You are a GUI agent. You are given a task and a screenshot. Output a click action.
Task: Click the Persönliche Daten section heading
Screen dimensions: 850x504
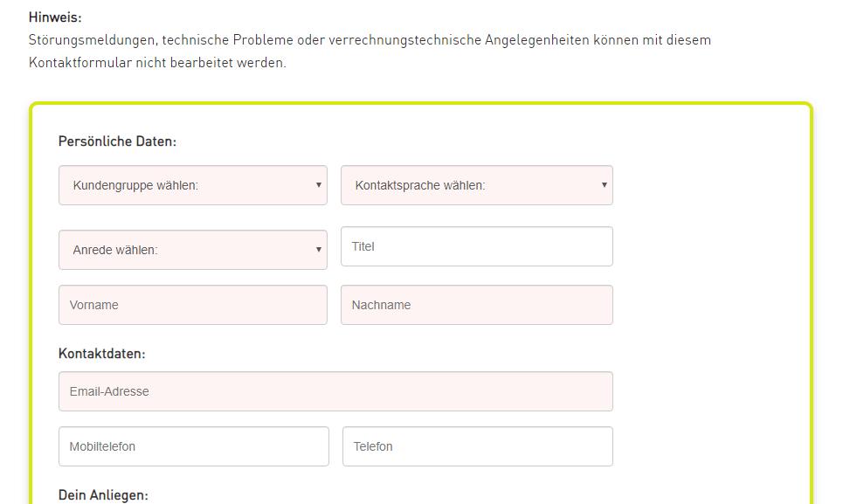coord(117,142)
